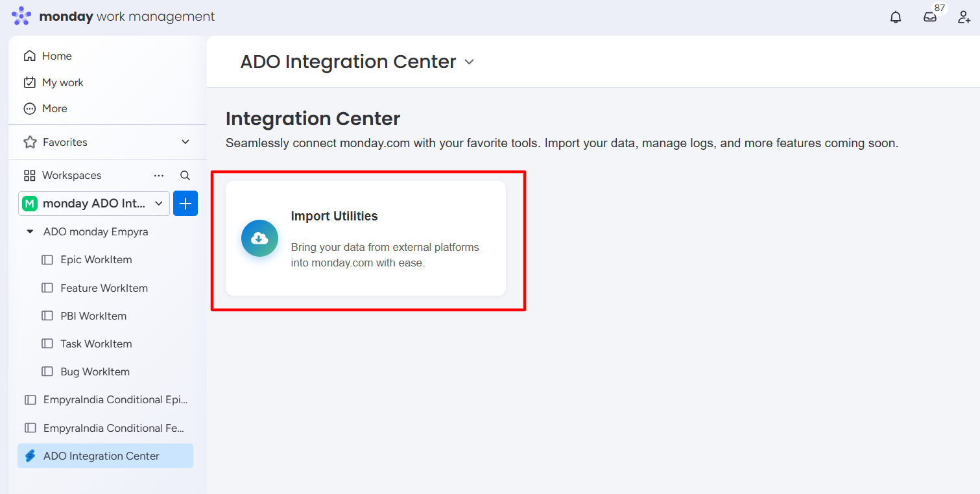The height and width of the screenshot is (494, 980).
Task: Click the PBI WorkItem board icon
Action: tap(47, 316)
